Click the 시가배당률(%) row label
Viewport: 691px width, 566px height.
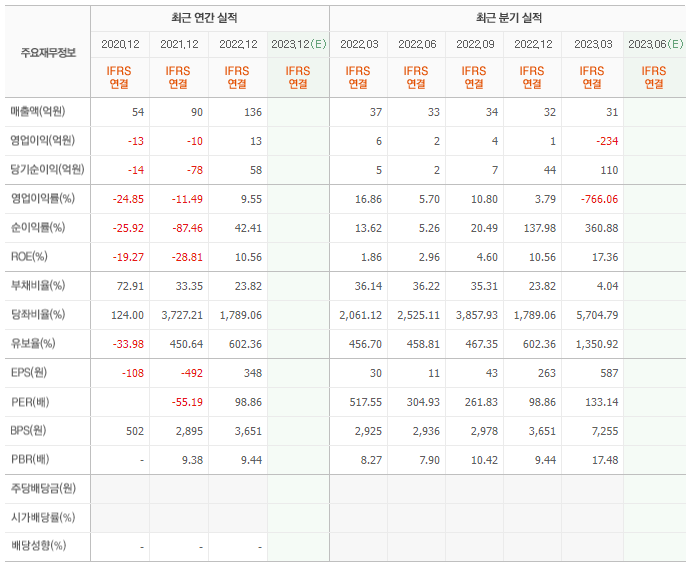pyautogui.click(x=43, y=518)
